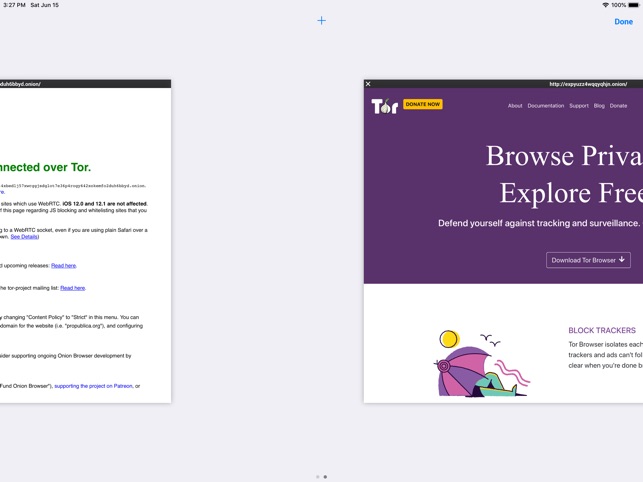Open Read here link for upcoming releases
The width and height of the screenshot is (643, 482).
tap(64, 266)
